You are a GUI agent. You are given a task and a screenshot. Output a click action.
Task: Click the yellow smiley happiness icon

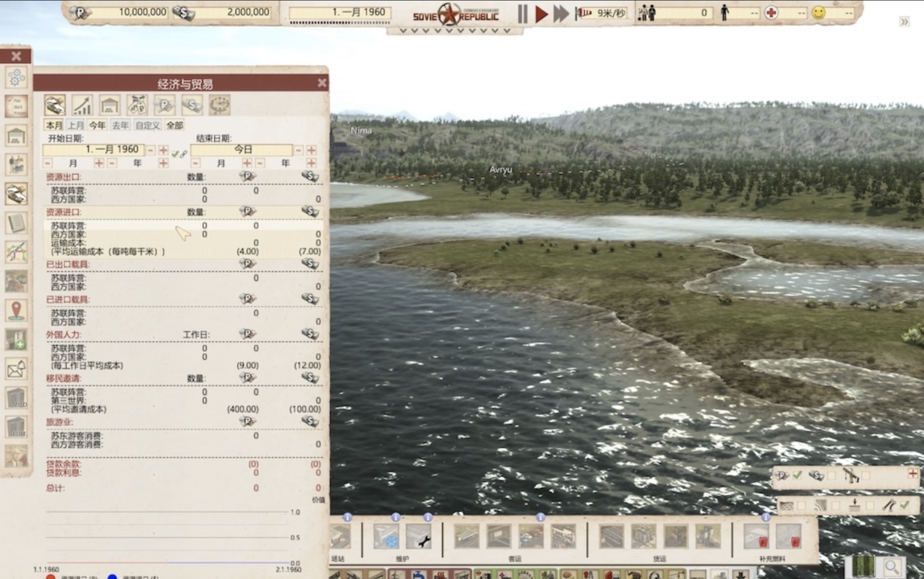819,13
